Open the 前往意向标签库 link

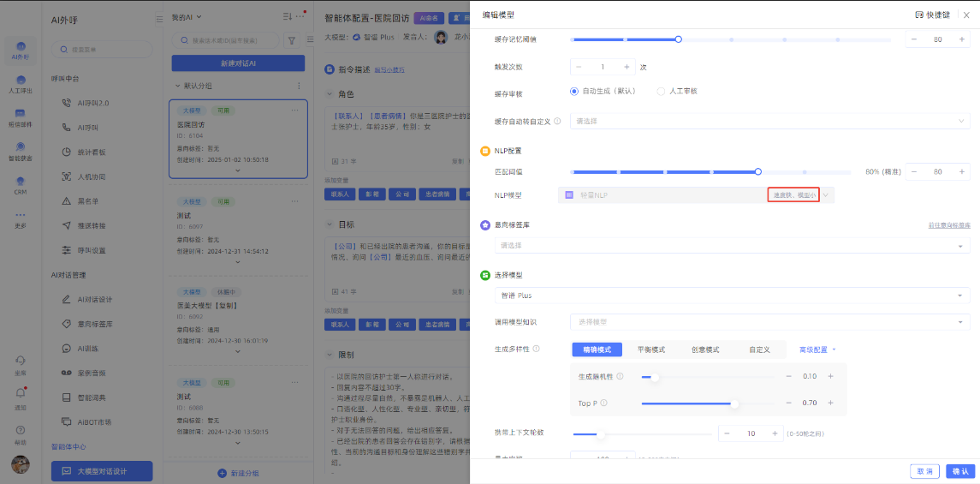click(x=949, y=225)
